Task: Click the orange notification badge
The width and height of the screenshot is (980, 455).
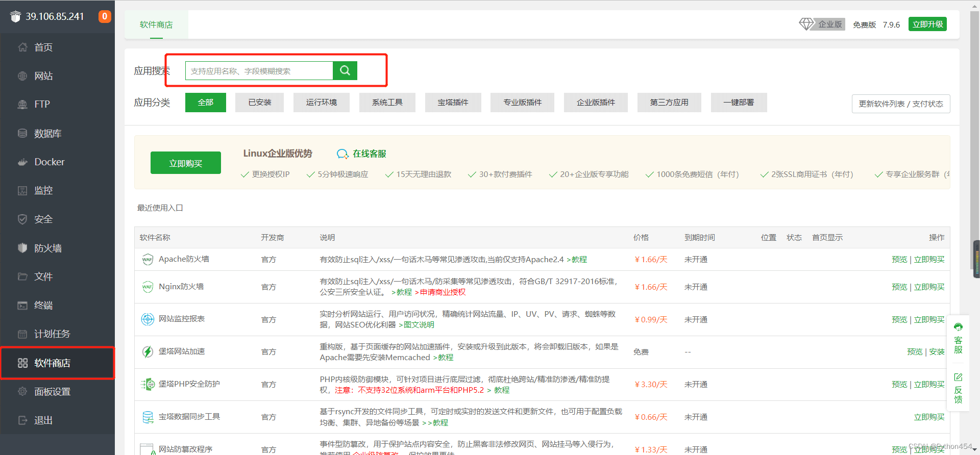Action: click(x=105, y=16)
